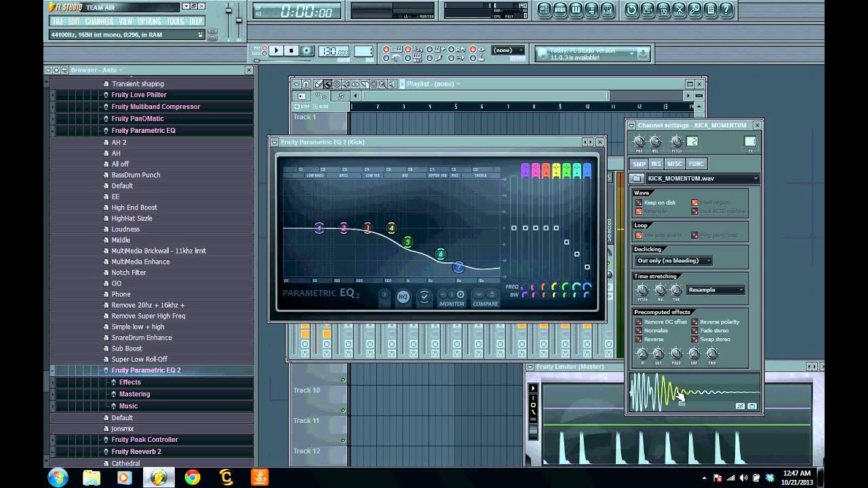
Task: Load the BassDrum Punch preset
Action: coord(136,175)
